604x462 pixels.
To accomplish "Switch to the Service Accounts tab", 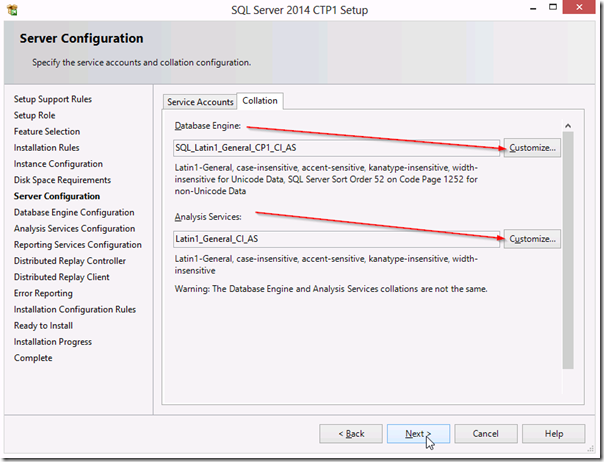I will (x=200, y=102).
